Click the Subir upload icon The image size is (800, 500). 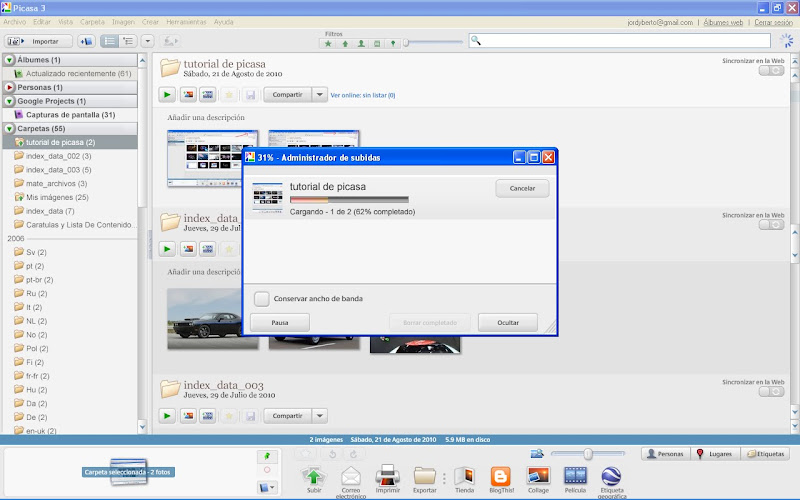314,476
